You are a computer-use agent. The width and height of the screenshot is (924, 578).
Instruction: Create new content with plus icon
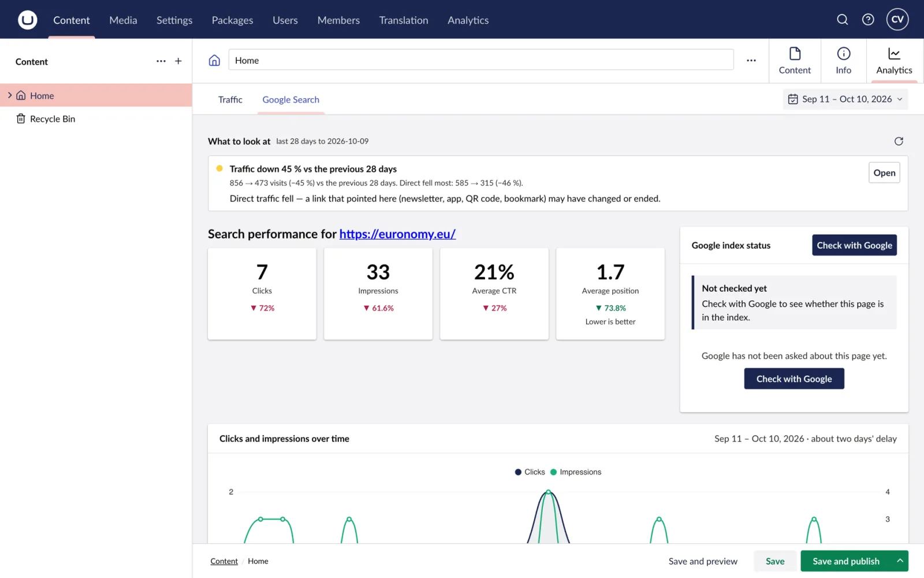click(178, 61)
